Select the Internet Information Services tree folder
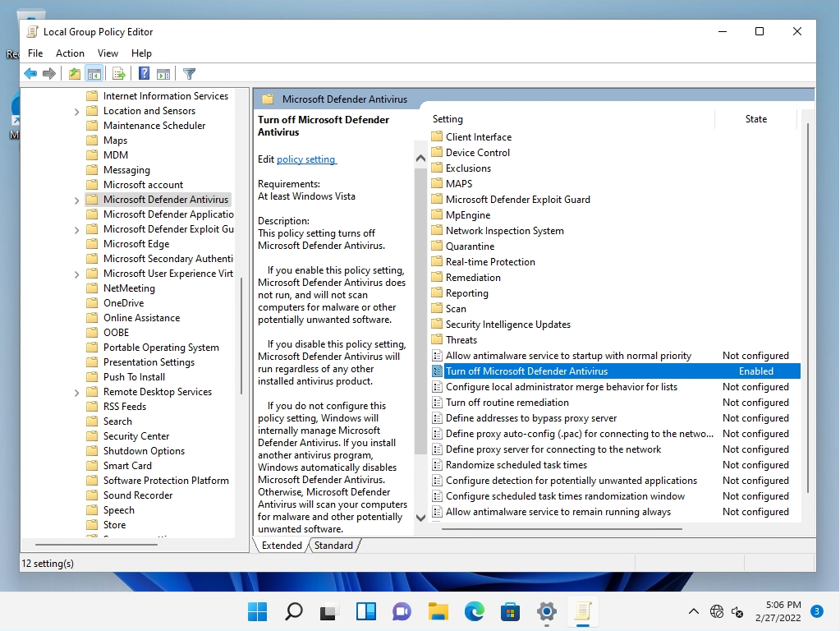 point(166,96)
